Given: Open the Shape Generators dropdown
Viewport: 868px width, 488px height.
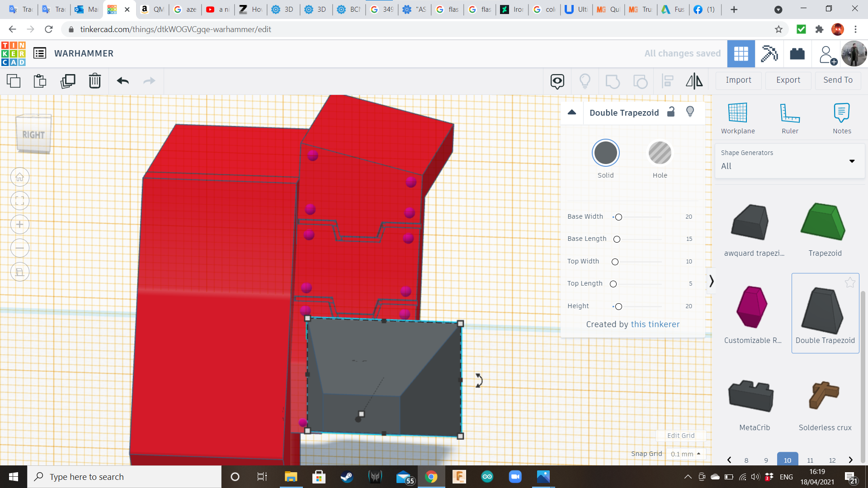Looking at the screenshot, I should click(x=790, y=161).
